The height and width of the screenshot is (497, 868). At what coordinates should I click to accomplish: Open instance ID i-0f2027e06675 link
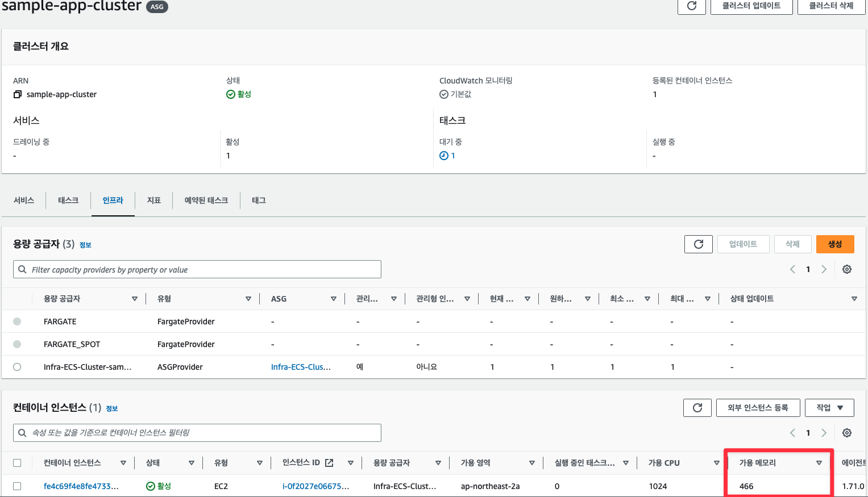316,486
